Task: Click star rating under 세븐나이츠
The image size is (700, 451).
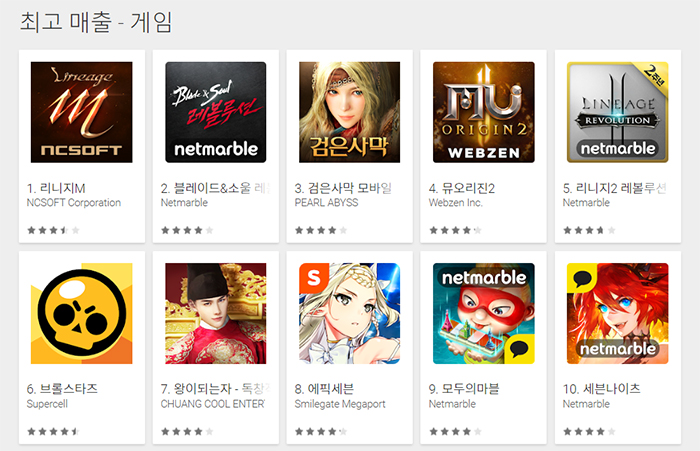Action: pos(589,431)
